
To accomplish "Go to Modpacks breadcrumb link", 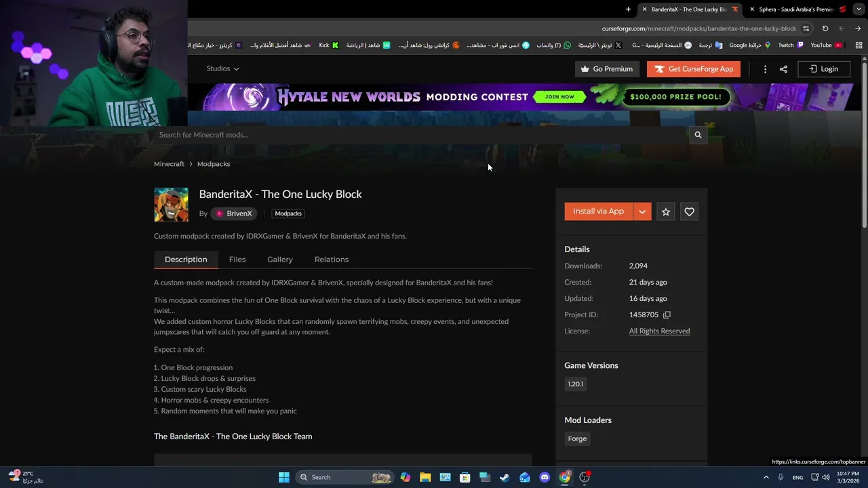I will click(214, 164).
